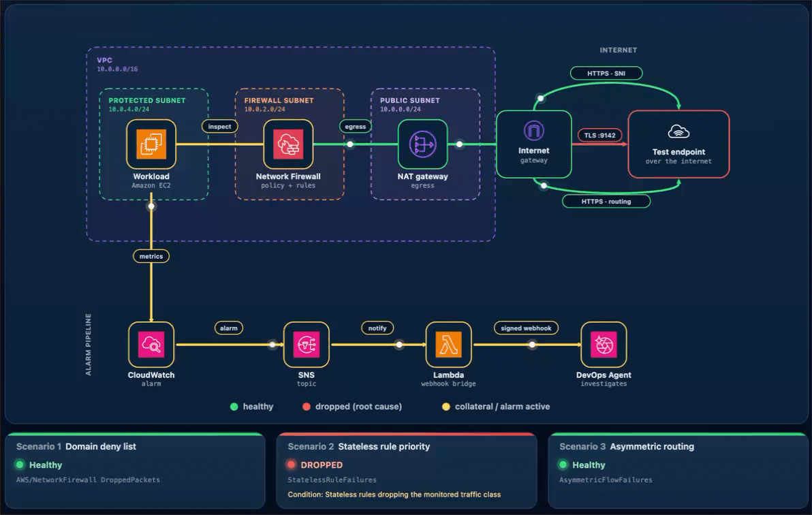Click the Workload Amazon EC2 icon
Image resolution: width=812 pixels, height=515 pixels.
pyautogui.click(x=151, y=144)
